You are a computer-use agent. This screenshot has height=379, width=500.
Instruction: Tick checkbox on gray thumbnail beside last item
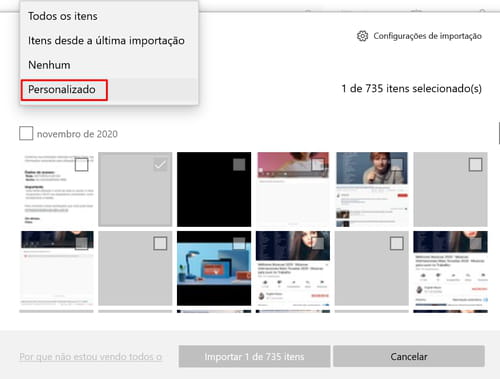pyautogui.click(x=396, y=243)
